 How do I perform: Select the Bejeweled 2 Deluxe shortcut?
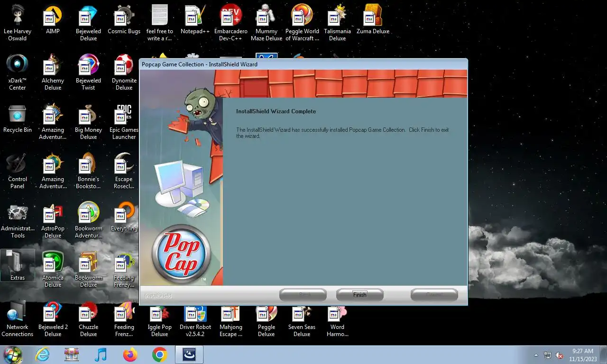click(53, 318)
